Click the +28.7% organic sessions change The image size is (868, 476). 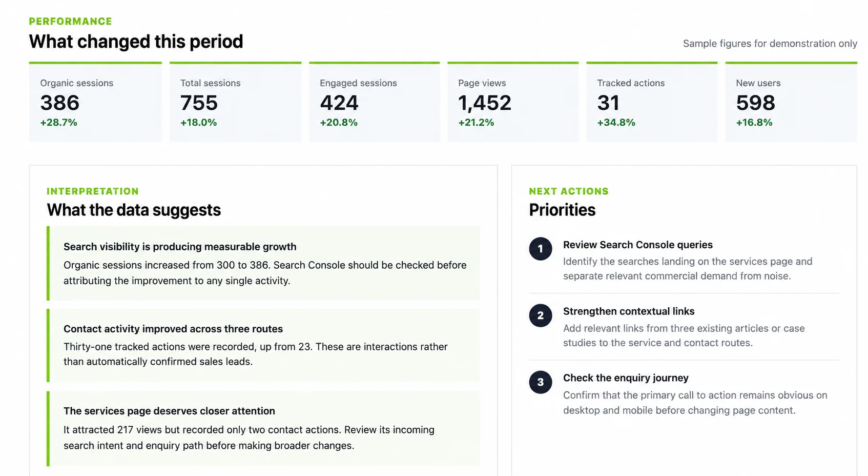59,123
